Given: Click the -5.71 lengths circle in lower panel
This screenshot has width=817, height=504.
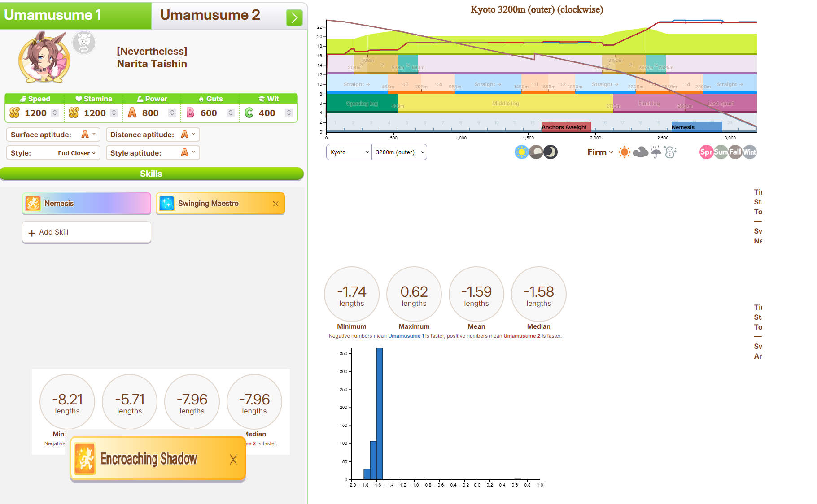Looking at the screenshot, I should click(130, 402).
